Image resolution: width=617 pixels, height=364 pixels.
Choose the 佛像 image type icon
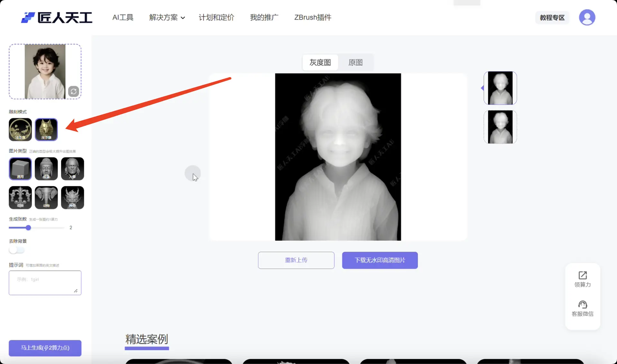click(x=46, y=169)
